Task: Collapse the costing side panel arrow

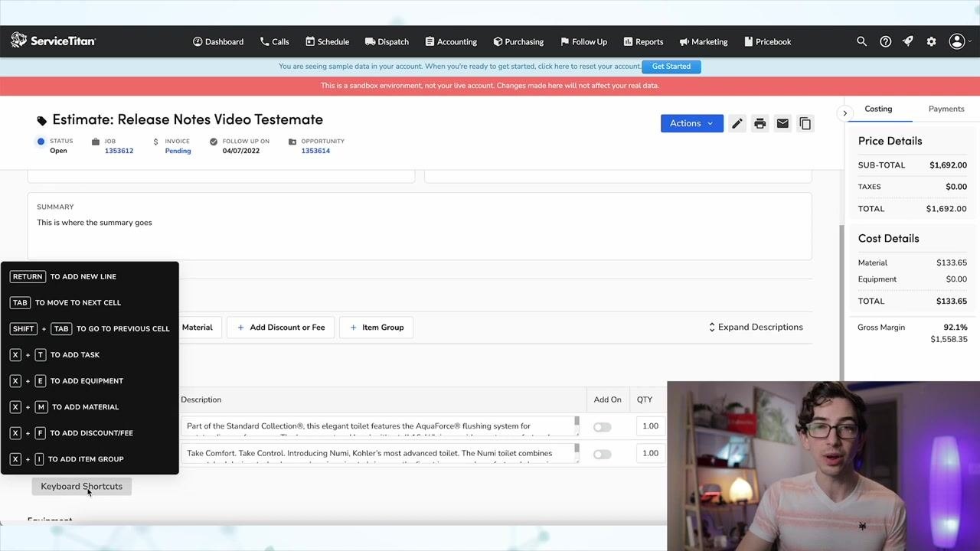Action: click(x=844, y=113)
